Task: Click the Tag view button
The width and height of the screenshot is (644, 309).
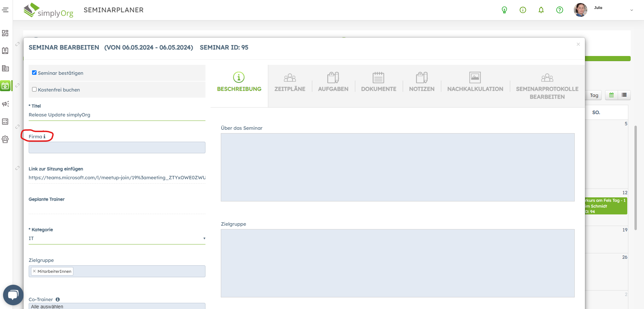Action: point(594,95)
